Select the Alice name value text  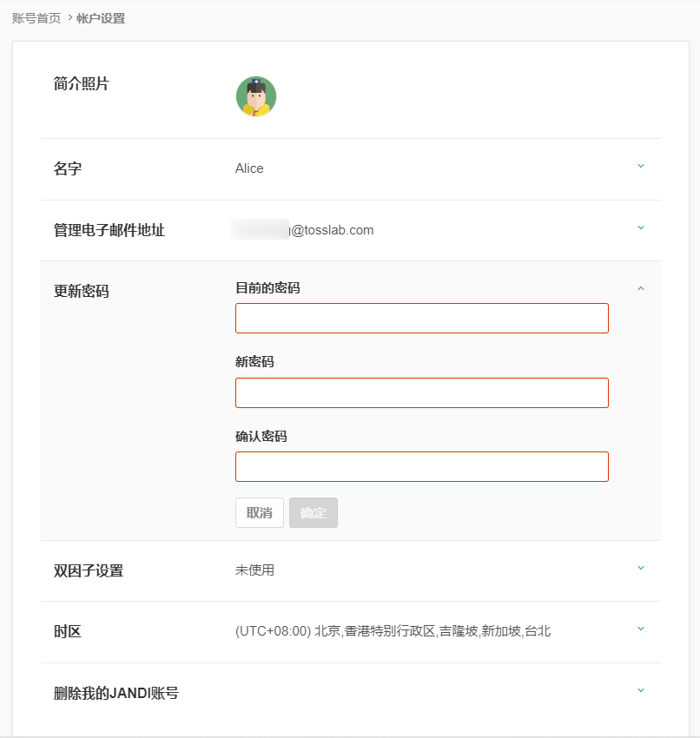click(x=249, y=168)
